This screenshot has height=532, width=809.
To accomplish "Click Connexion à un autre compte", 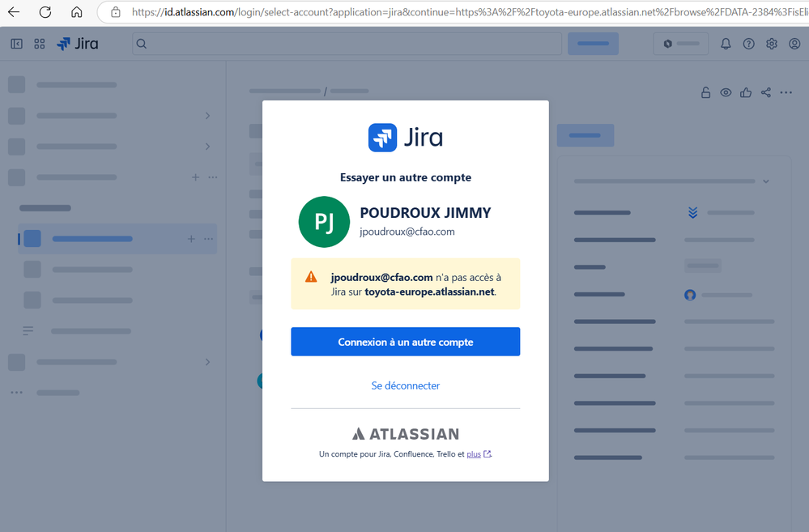I will point(405,341).
